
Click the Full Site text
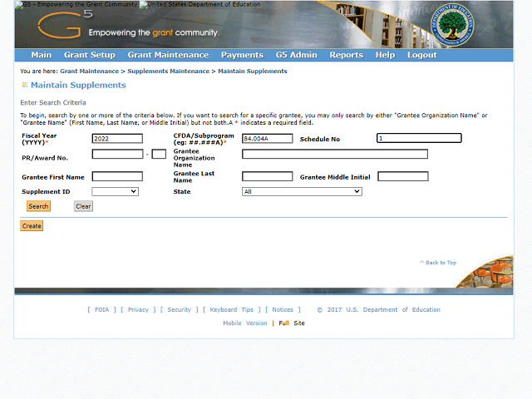[x=292, y=323]
